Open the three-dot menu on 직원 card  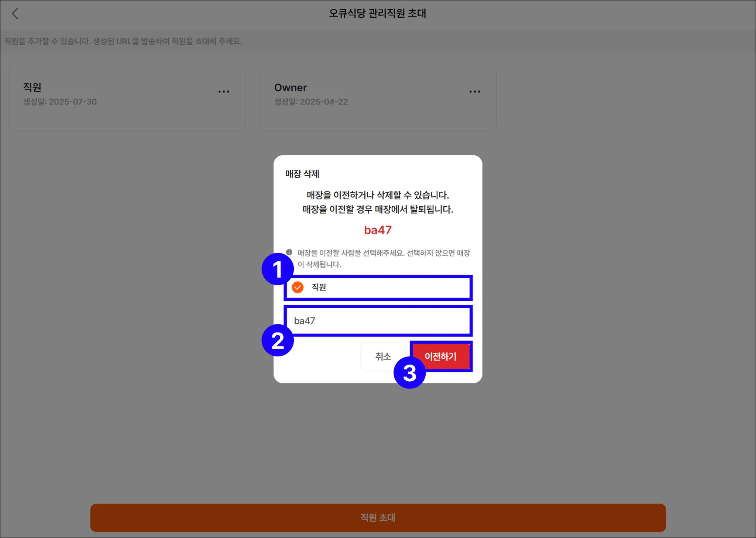[x=224, y=92]
